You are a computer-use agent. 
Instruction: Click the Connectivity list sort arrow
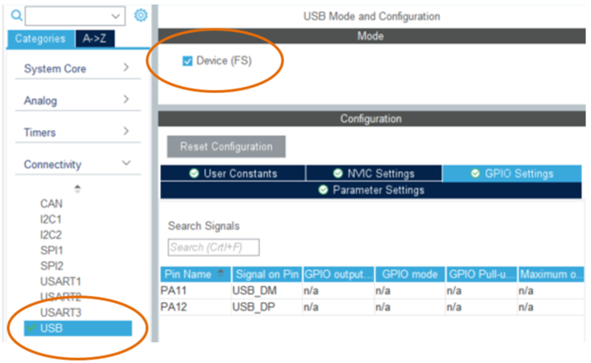pyautogui.click(x=78, y=188)
